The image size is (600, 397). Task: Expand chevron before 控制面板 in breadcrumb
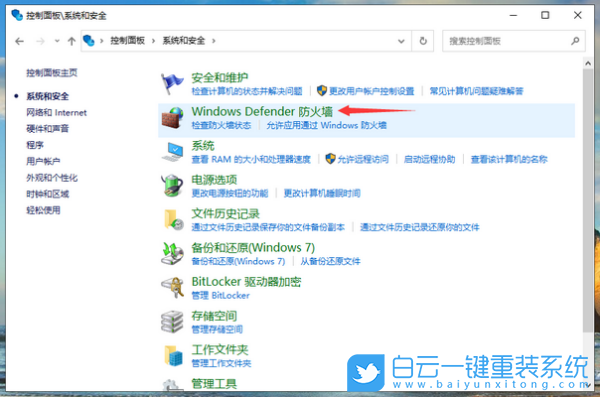(x=101, y=41)
